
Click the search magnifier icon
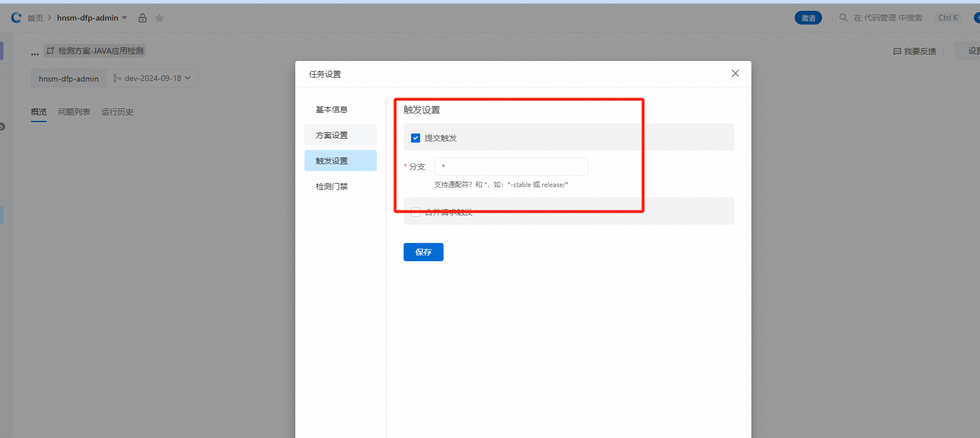click(843, 18)
